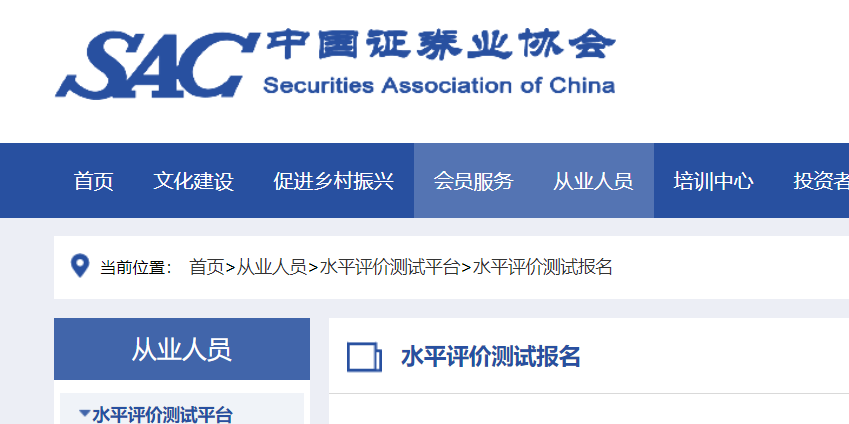Screen dimensions: 849x424
Task: Click 水平评价测试报名 at the breadcrumb end
Action: click(543, 268)
